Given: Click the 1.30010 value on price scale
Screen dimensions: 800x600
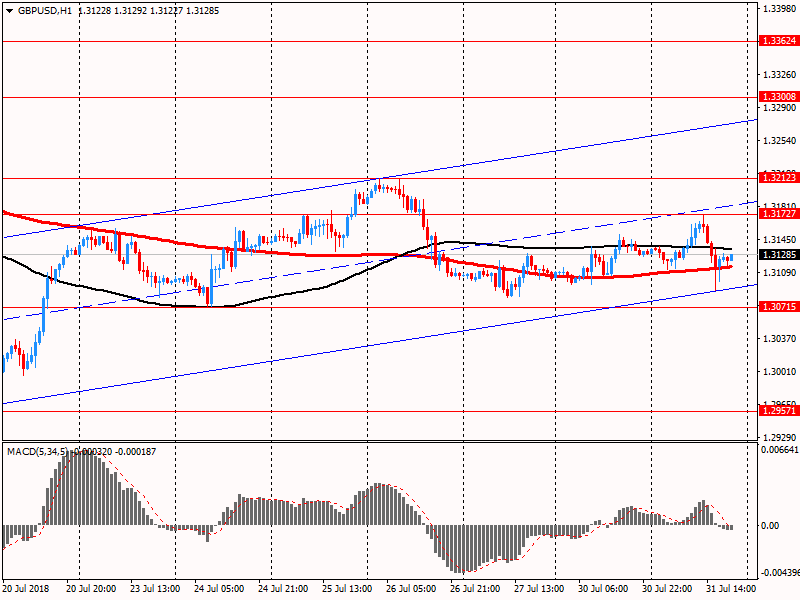Looking at the screenshot, I should pyautogui.click(x=779, y=372).
